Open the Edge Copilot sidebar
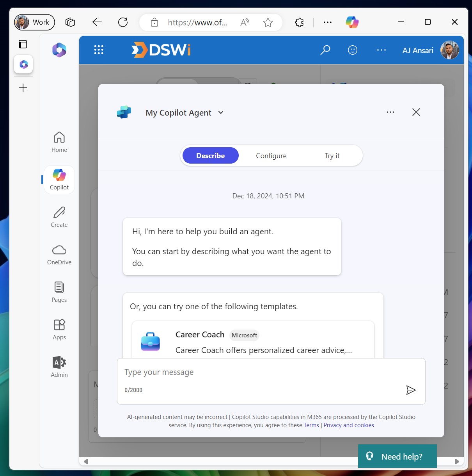This screenshot has height=476, width=472. click(x=352, y=22)
